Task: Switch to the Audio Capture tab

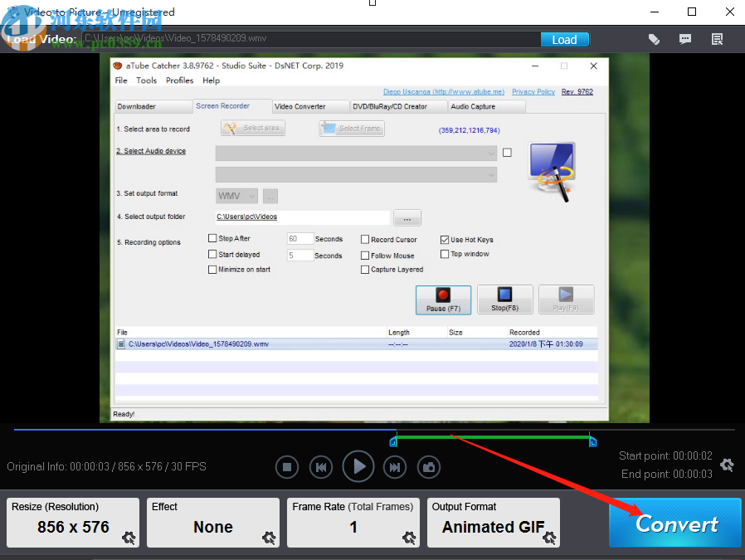Action: tap(487, 106)
